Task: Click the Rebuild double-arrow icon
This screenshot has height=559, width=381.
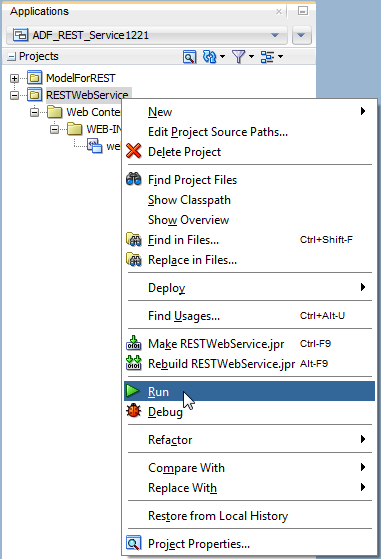Action: 134,363
